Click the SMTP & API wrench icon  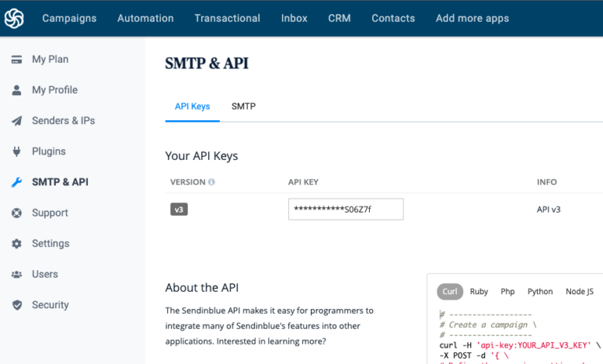[x=16, y=182]
